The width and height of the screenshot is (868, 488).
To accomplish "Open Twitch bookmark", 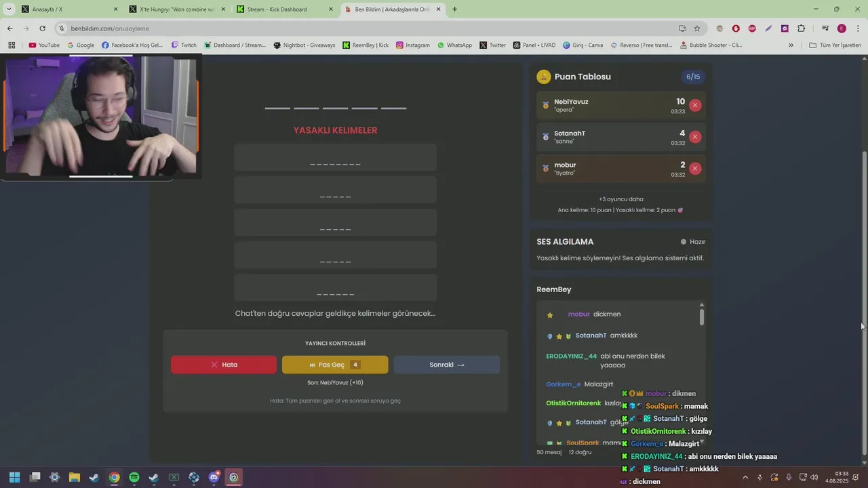I will [x=184, y=45].
